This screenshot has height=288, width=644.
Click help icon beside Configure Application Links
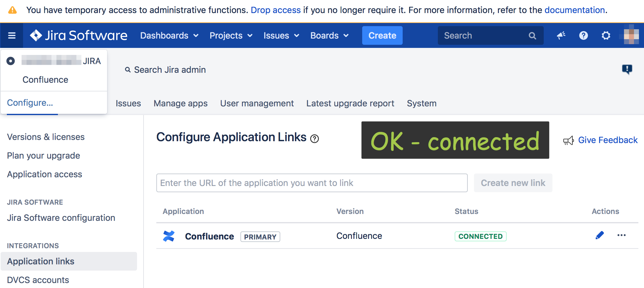[315, 139]
